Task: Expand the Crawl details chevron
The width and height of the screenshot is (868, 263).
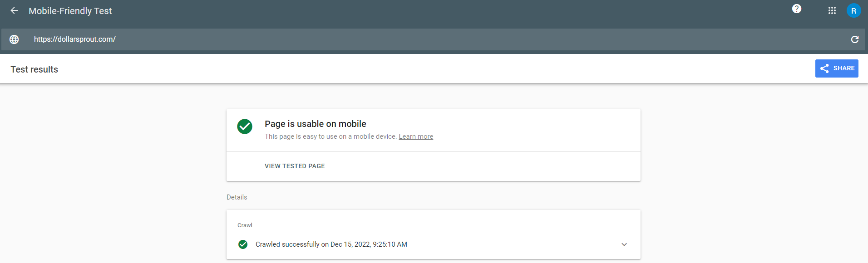Action: [624, 244]
